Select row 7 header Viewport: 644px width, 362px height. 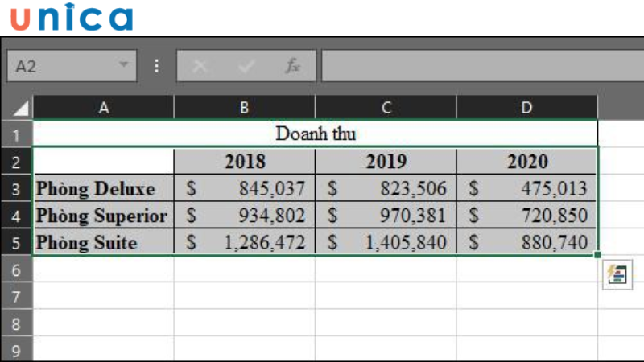coord(16,296)
